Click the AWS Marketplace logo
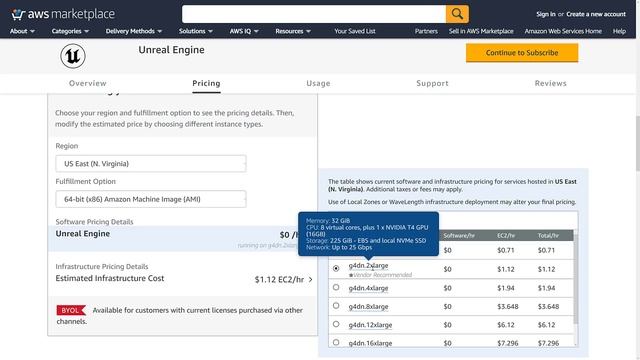Screen dimensions: 640x360 [x=63, y=14]
